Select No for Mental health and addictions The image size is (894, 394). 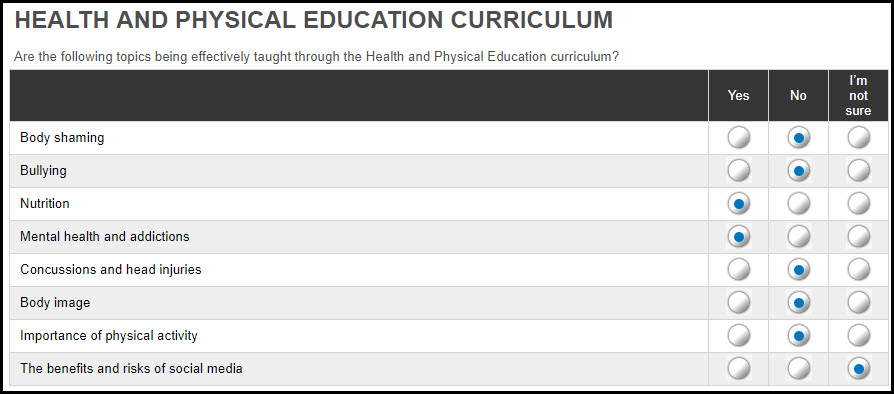(798, 237)
